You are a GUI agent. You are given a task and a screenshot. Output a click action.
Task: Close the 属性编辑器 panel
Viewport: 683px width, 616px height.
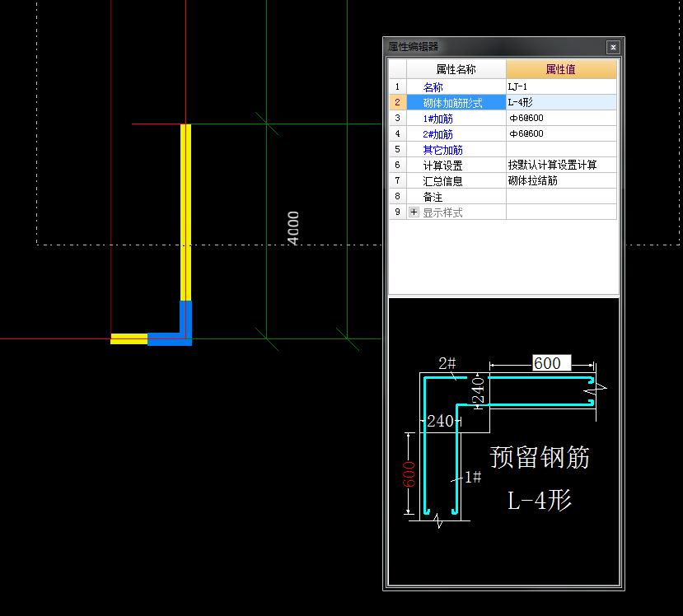click(613, 47)
